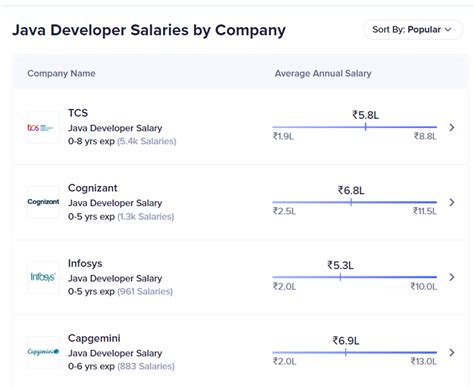Screen dimensions: 474x390
Task: Click the TCS salary range bar
Action: coord(355,127)
